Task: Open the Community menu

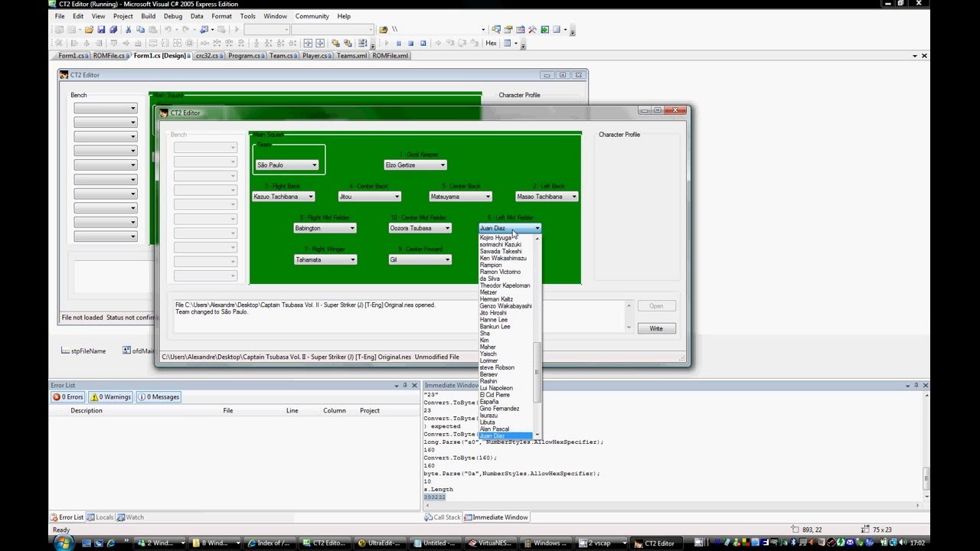Action: click(312, 16)
